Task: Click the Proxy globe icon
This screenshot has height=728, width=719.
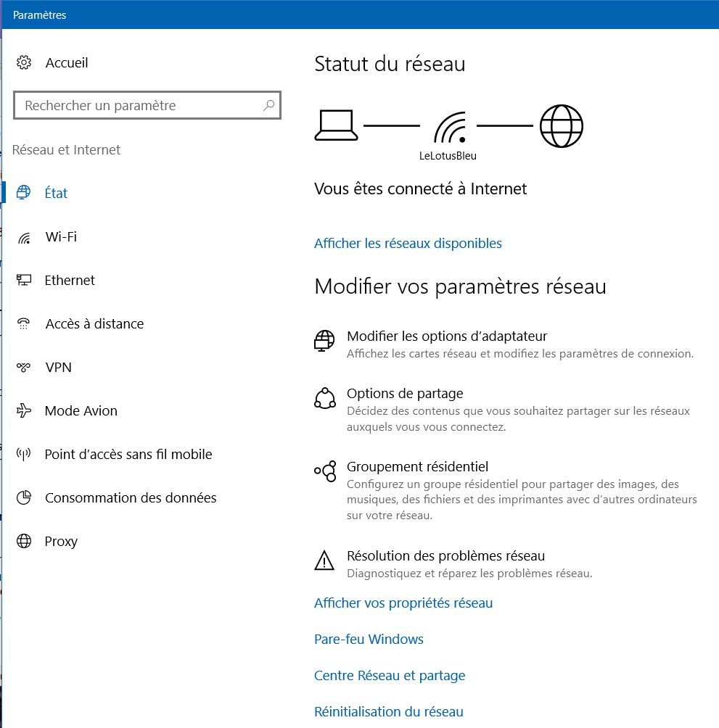Action: click(x=24, y=541)
